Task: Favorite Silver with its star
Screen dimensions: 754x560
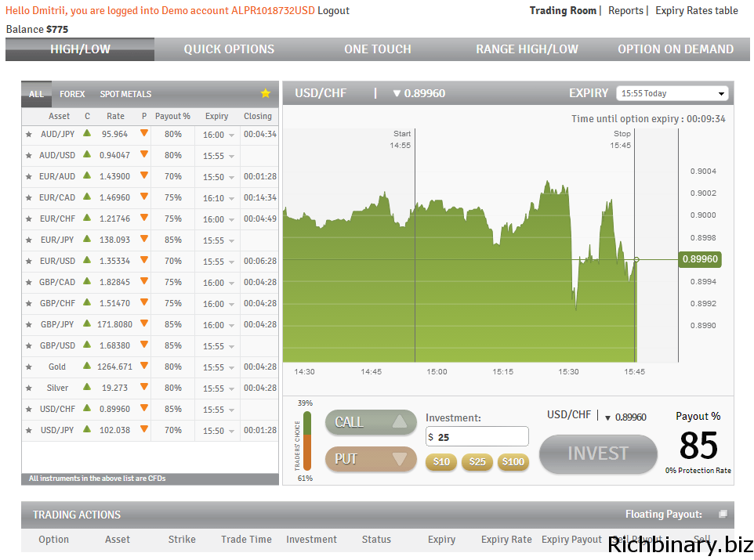Action: (29, 388)
